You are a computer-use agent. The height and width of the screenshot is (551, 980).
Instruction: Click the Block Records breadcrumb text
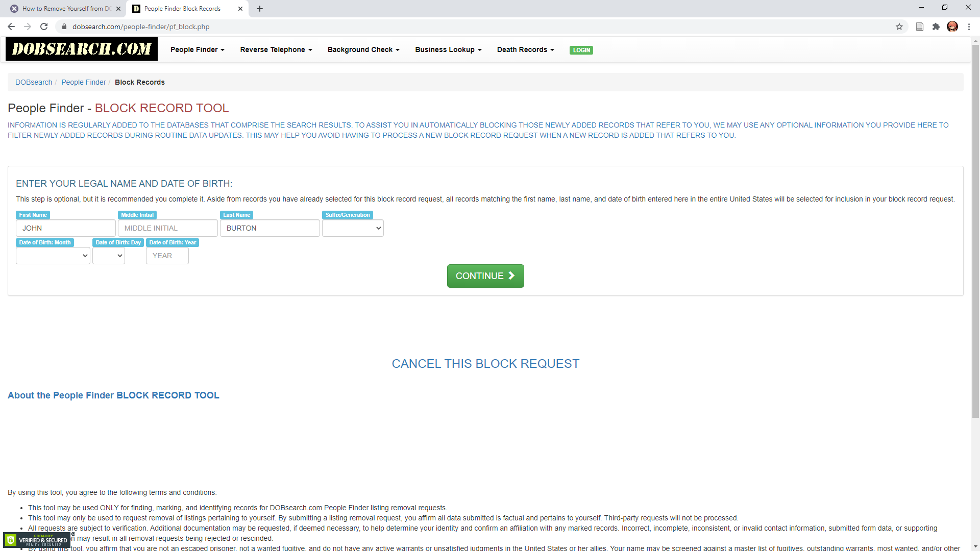140,82
